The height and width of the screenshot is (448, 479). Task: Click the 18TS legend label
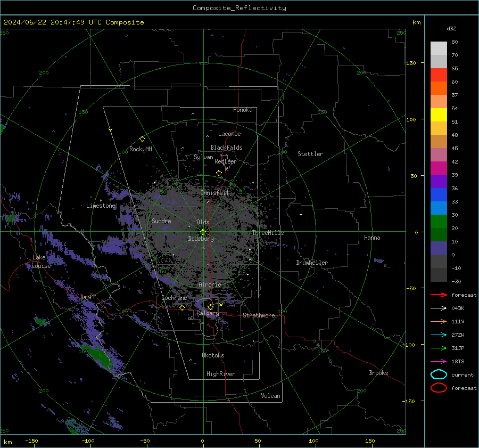(x=458, y=362)
